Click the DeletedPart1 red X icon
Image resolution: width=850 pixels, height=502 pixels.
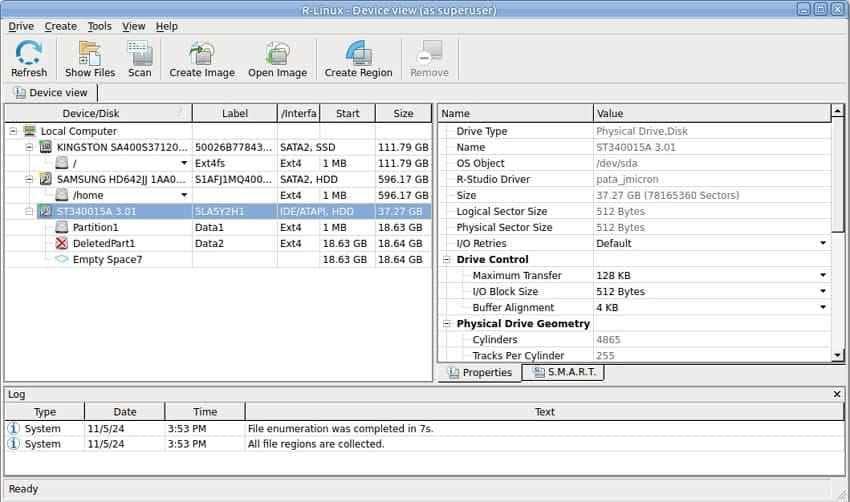pos(62,243)
